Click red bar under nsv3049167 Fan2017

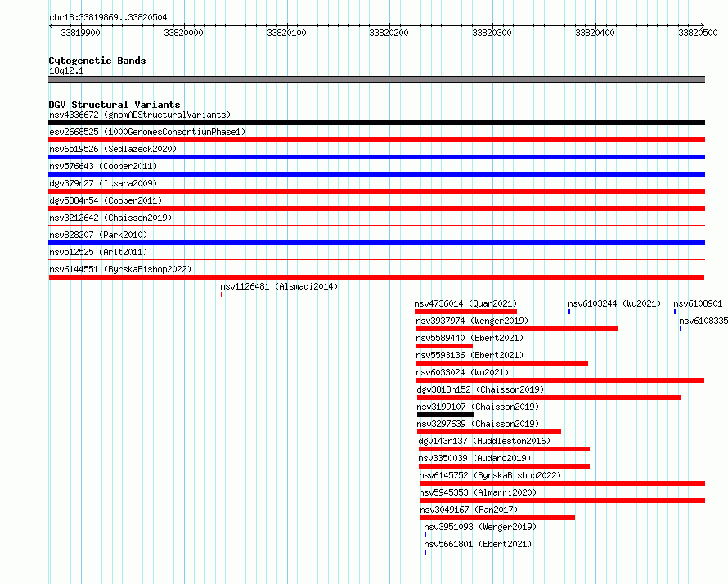(497, 518)
